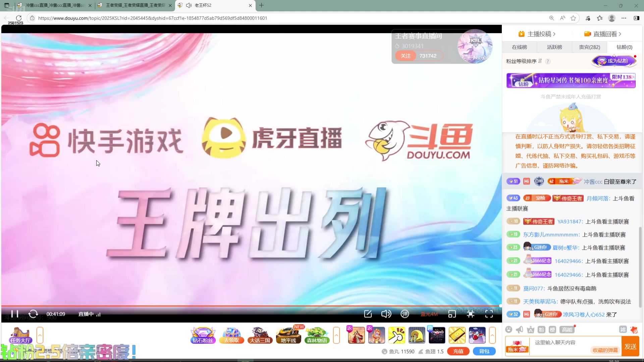Screen dimensions: 644x362
Task: Click username 月倾河落 in chat
Action: click(x=598, y=198)
